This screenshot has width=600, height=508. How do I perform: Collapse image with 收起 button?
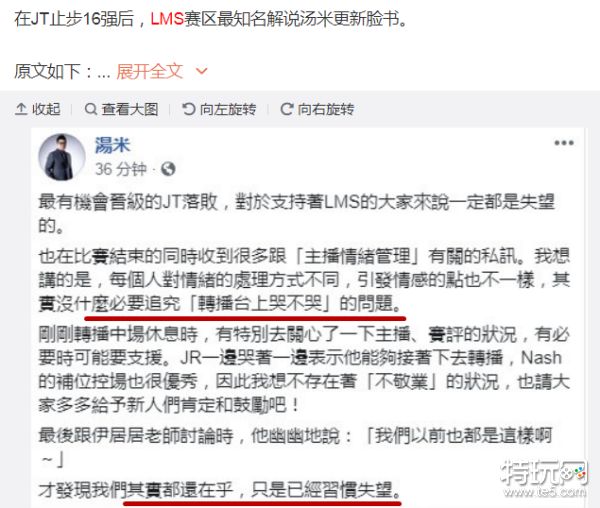click(38, 109)
